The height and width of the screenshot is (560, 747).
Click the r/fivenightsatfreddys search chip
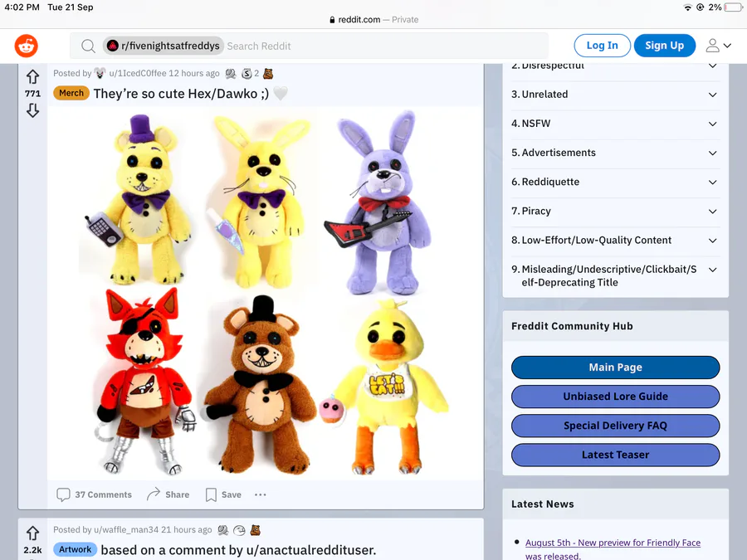164,46
